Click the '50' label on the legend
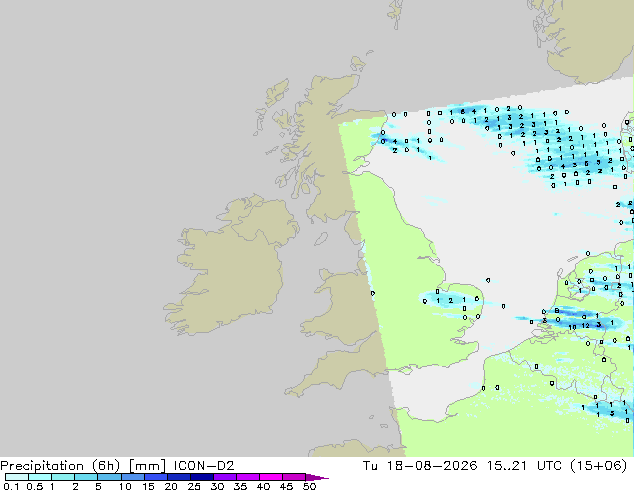Viewport: 634px width, 490px height. [310, 486]
